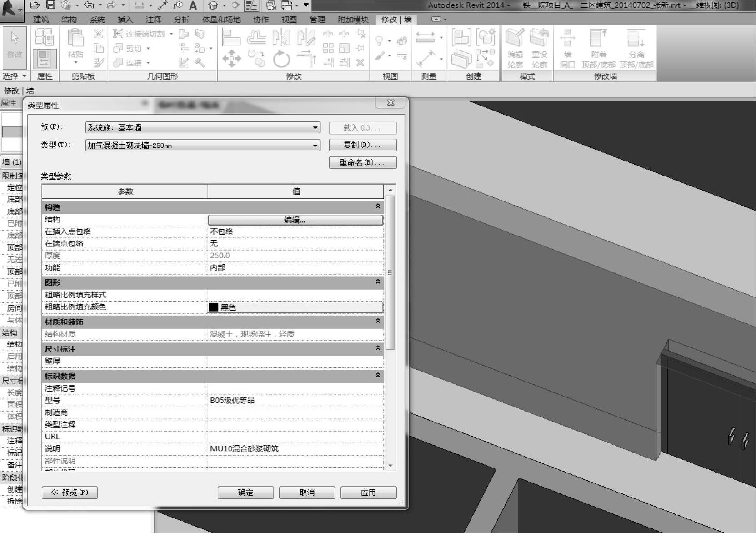Click 取消 to cancel the dialog
756x533 pixels.
(x=307, y=493)
